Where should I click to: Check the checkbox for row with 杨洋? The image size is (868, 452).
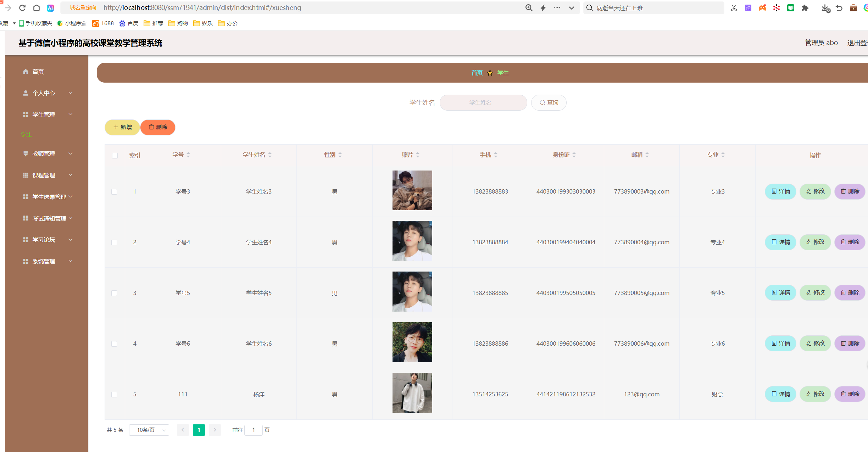[x=114, y=394]
